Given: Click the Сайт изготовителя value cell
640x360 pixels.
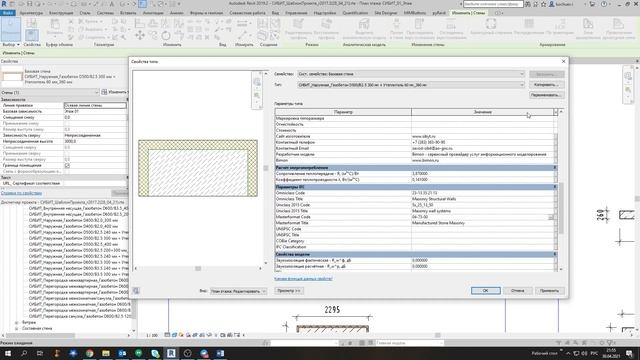Looking at the screenshot, I should coord(482,136).
